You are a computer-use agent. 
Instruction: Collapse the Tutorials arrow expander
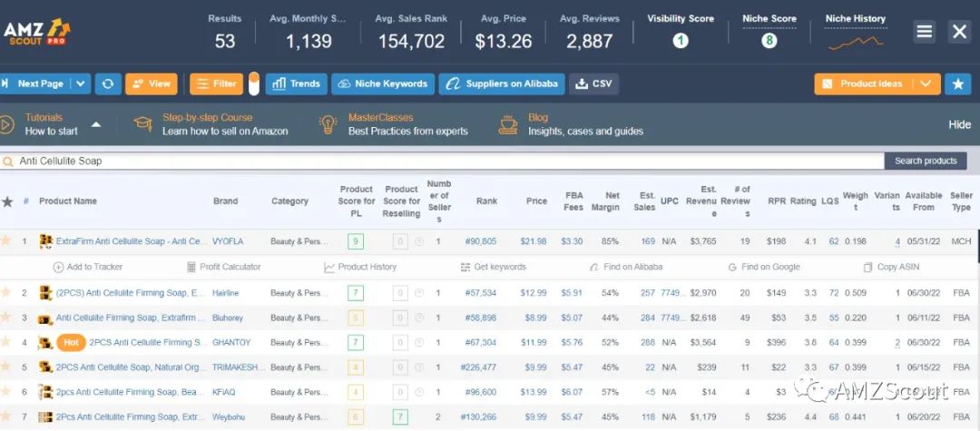[95, 124]
